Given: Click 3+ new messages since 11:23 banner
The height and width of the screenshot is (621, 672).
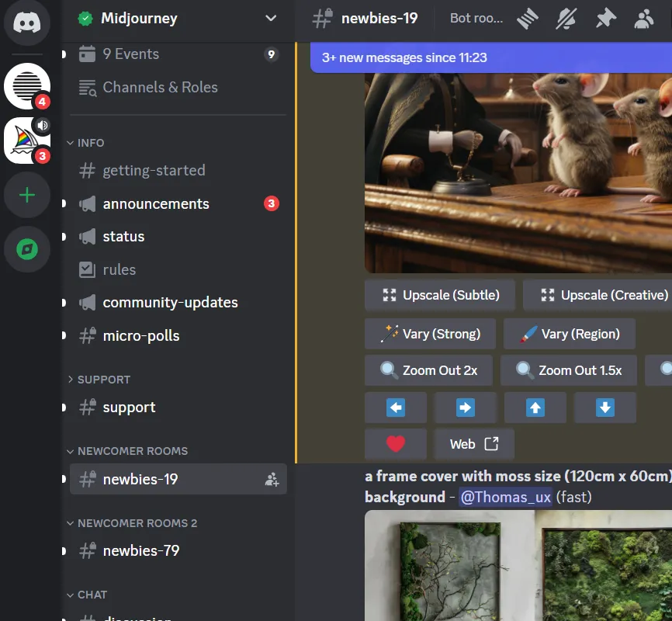Looking at the screenshot, I should coord(491,57).
